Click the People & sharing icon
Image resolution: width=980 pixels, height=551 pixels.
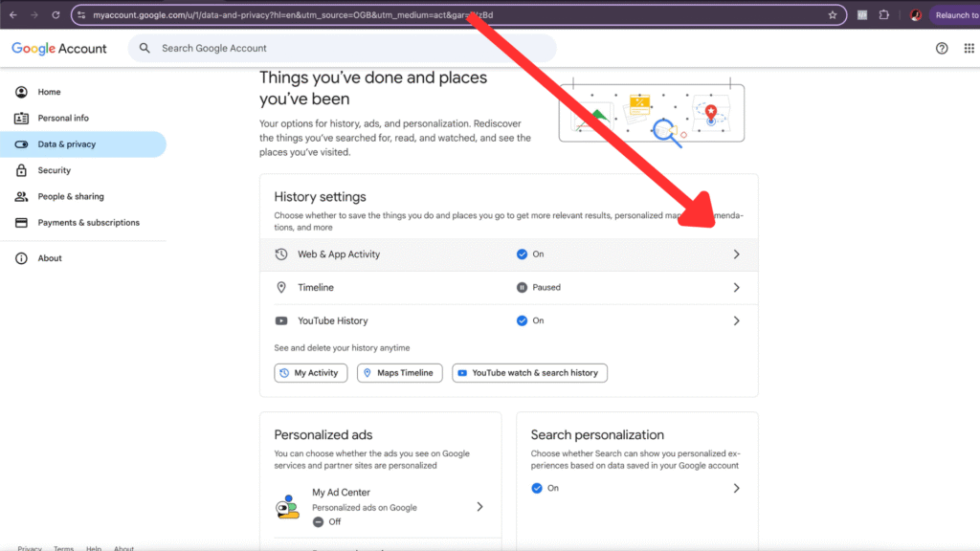(x=21, y=197)
